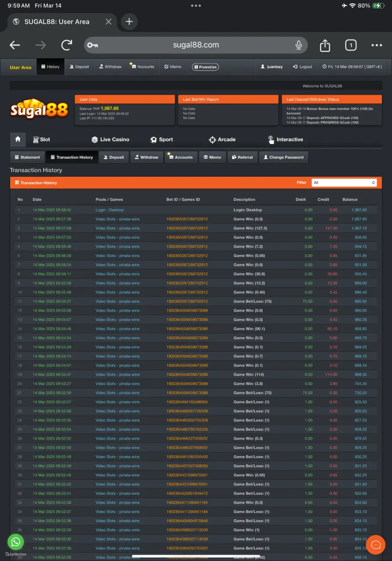Select Memo in top navigation bar

pyautogui.click(x=173, y=67)
